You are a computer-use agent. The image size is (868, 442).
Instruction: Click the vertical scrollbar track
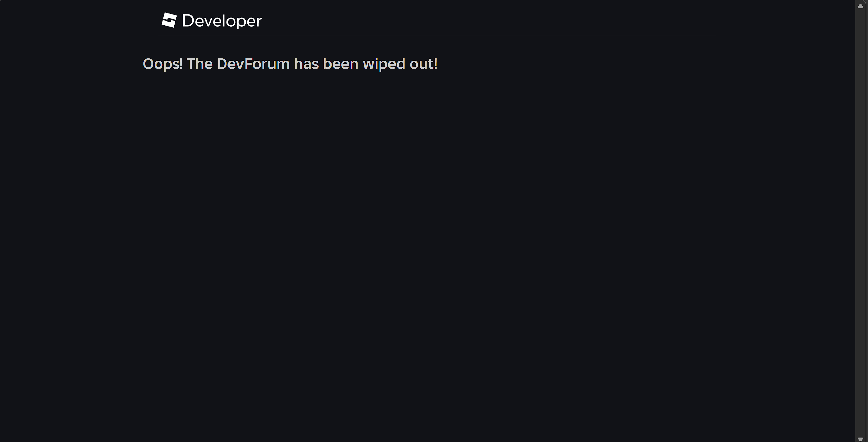pos(860,222)
